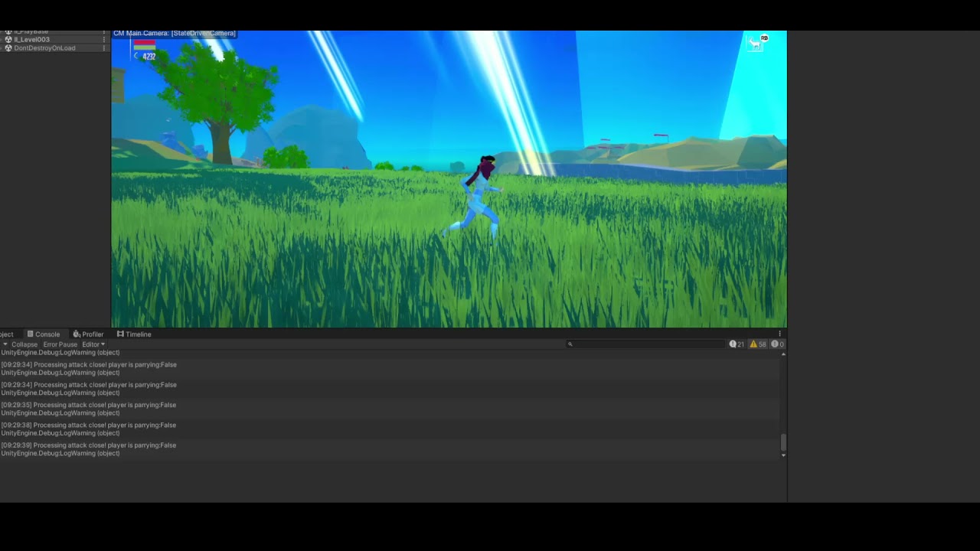This screenshot has height=551, width=980.
Task: Select the 09:29:39 parrying warning log
Action: tap(389, 449)
